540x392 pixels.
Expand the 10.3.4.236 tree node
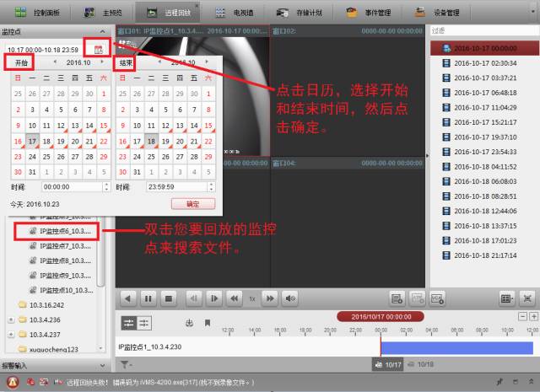click(x=10, y=320)
